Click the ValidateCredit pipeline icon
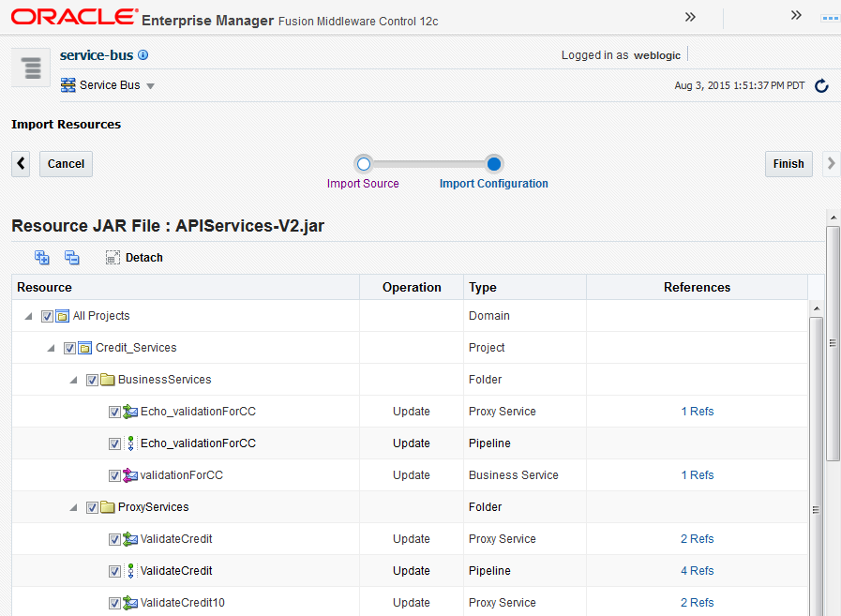Viewport: 841px width, 616px height. point(130,570)
